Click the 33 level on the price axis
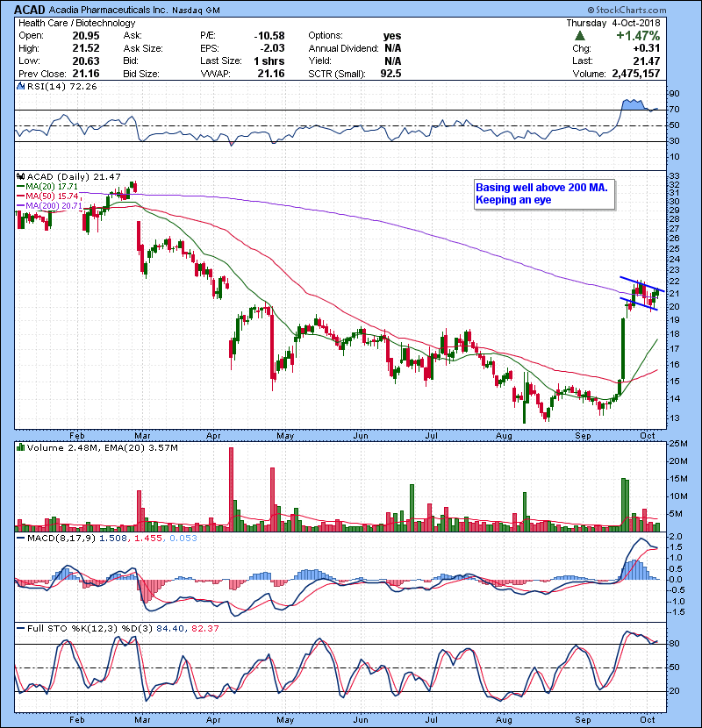Image resolution: width=702 pixels, height=728 pixels. 674,176
